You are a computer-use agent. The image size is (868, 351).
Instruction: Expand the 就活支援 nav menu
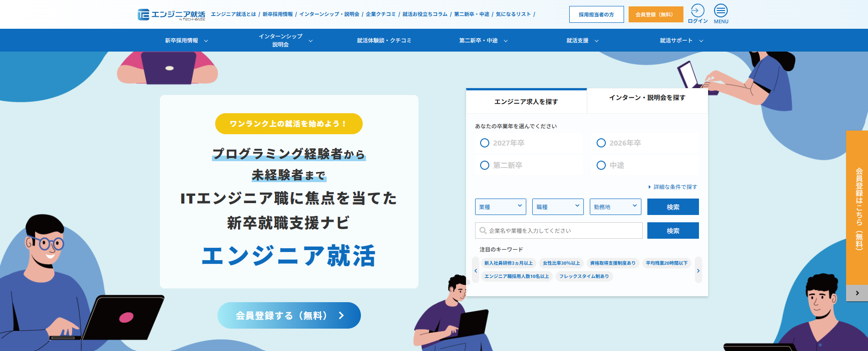coord(582,41)
